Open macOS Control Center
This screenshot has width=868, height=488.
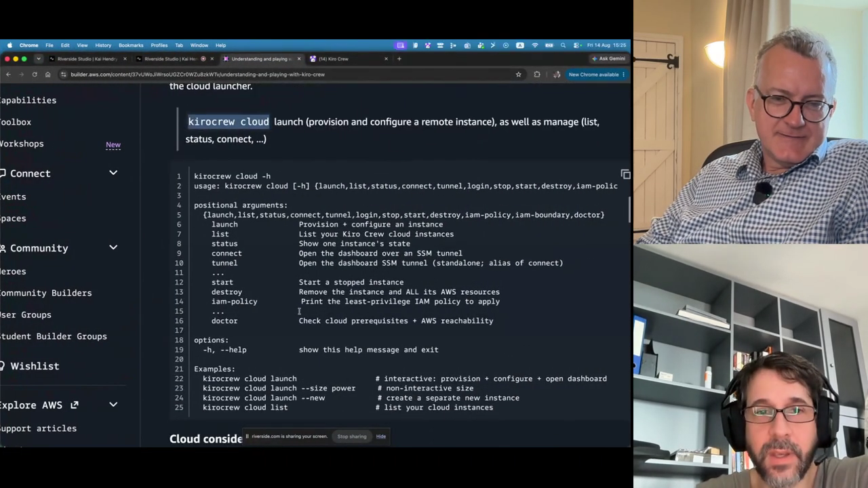[x=576, y=45]
